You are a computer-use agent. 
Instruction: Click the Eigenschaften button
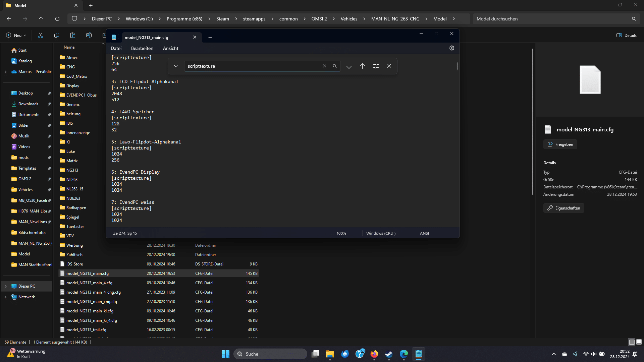coord(563,208)
